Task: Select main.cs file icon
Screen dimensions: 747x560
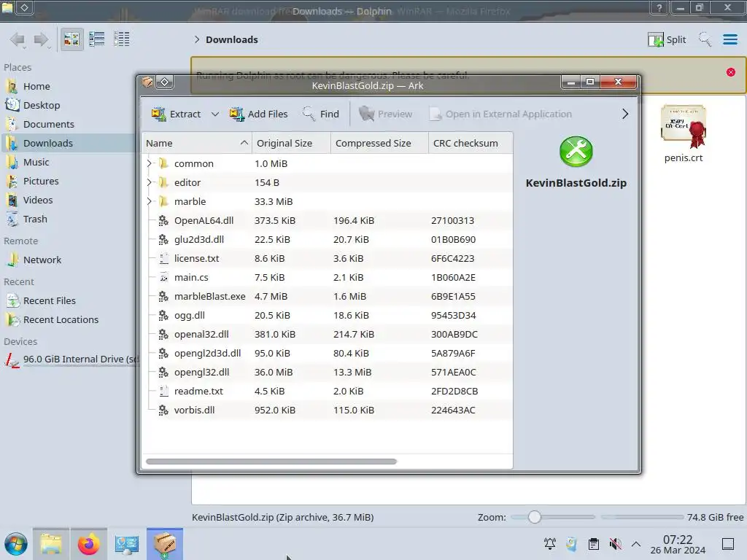Action: tap(163, 278)
